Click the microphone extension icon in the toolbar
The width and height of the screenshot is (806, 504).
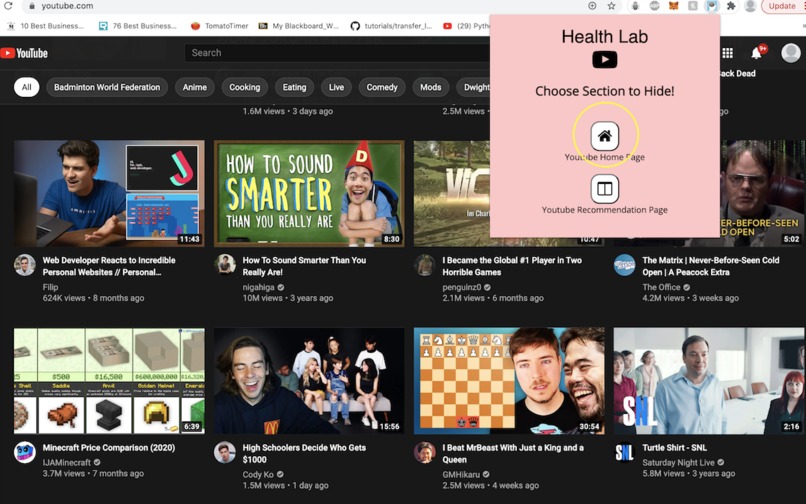(635, 6)
